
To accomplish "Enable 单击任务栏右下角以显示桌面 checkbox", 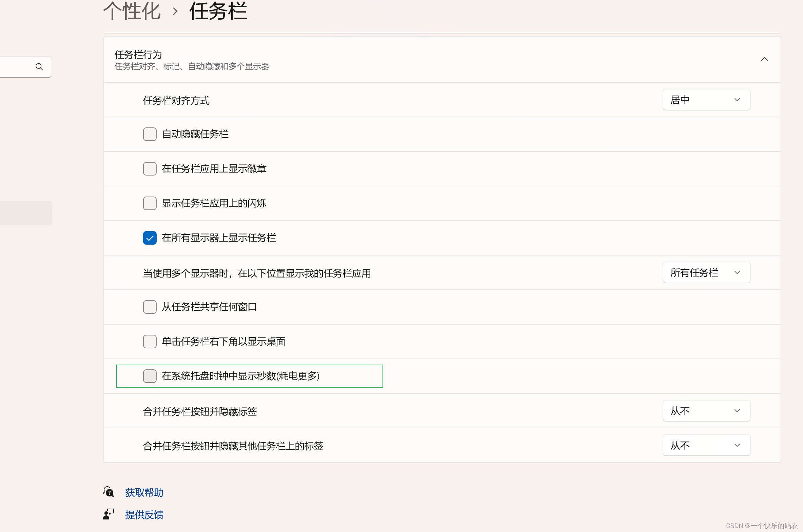I will [x=150, y=342].
